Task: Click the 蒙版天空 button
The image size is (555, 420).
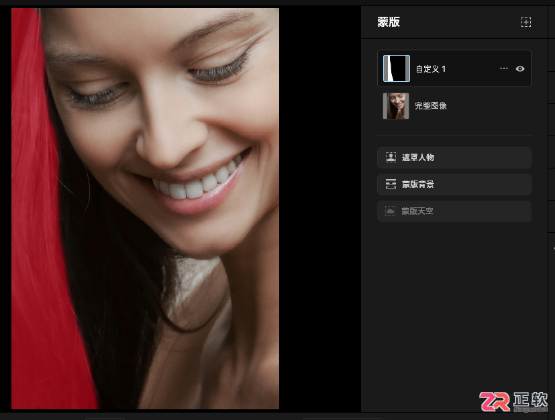Action: click(x=454, y=211)
